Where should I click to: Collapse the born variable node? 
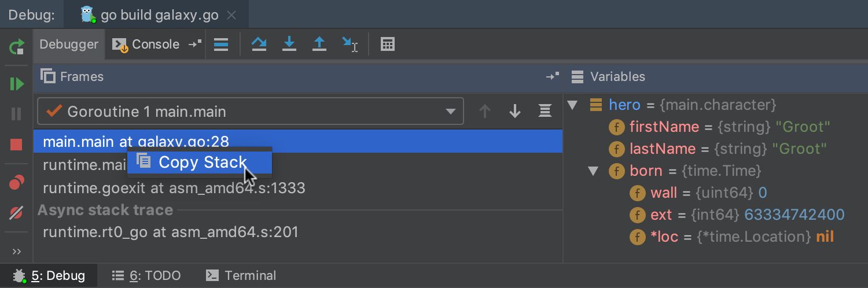pos(593,171)
